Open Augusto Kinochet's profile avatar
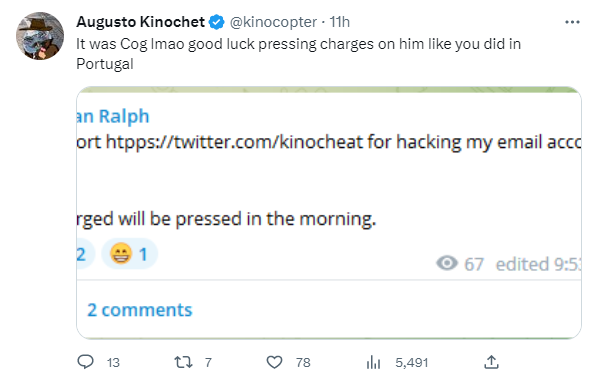597x379 pixels. pos(40,36)
